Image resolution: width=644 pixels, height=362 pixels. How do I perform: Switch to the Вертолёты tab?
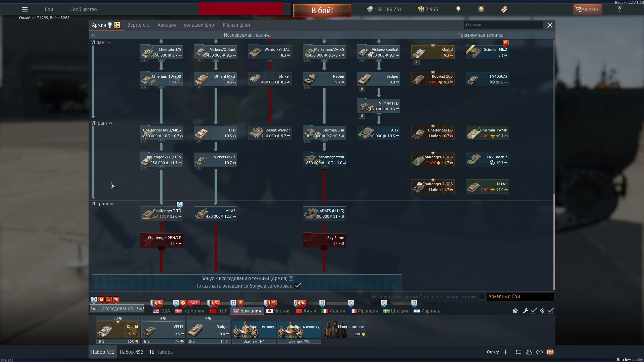pos(139,25)
